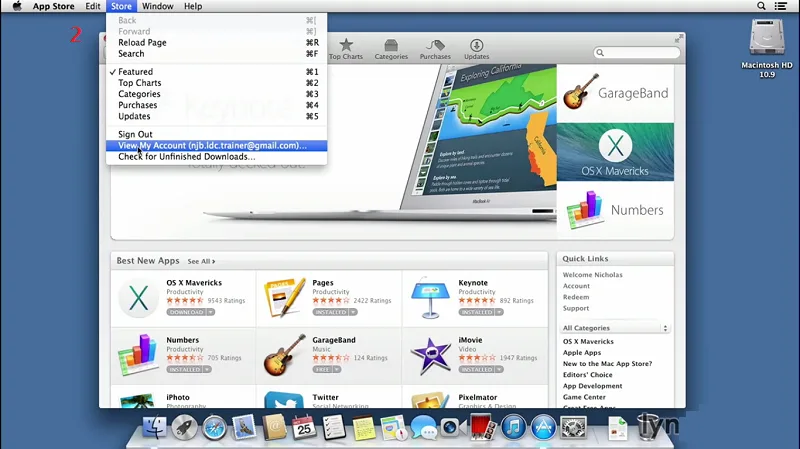Expand arrow beside GarageBand Free button
The width and height of the screenshot is (800, 449).
pyautogui.click(x=337, y=369)
